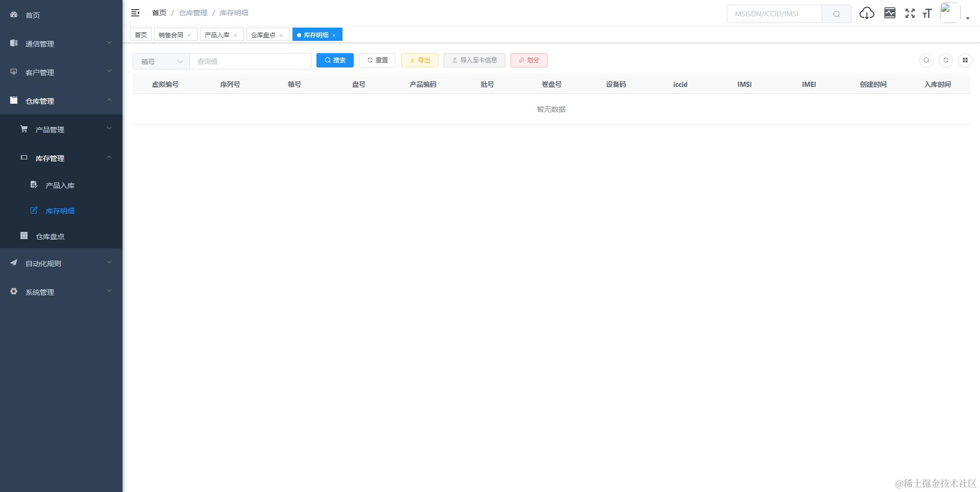Click the 系统管理 gear icon
The width and height of the screenshot is (980, 492).
pos(14,291)
